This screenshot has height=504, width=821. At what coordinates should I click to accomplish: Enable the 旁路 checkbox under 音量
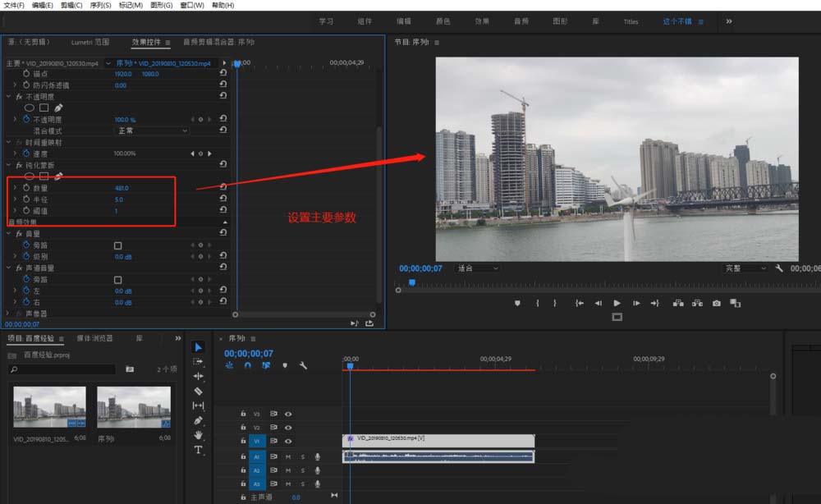tap(117, 245)
